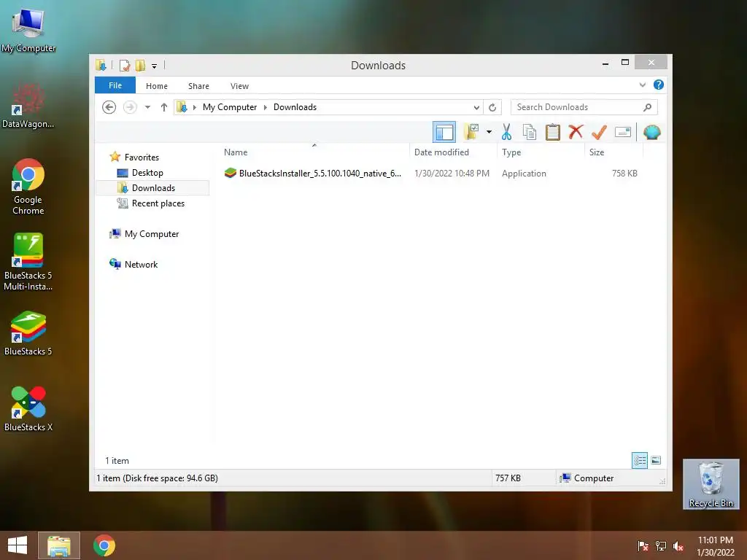Sort by Date modified column header
This screenshot has height=560, width=747.
pyautogui.click(x=441, y=152)
